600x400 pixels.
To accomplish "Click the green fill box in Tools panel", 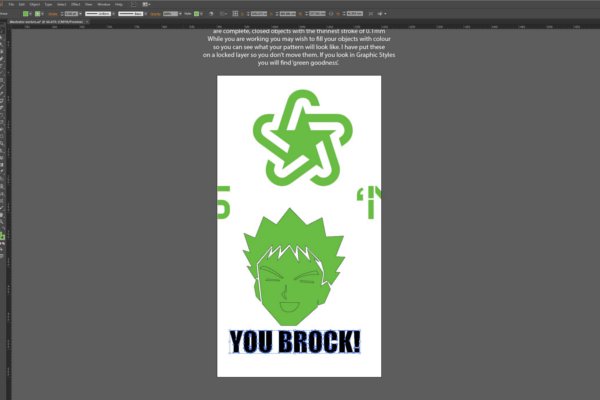I will (2, 236).
